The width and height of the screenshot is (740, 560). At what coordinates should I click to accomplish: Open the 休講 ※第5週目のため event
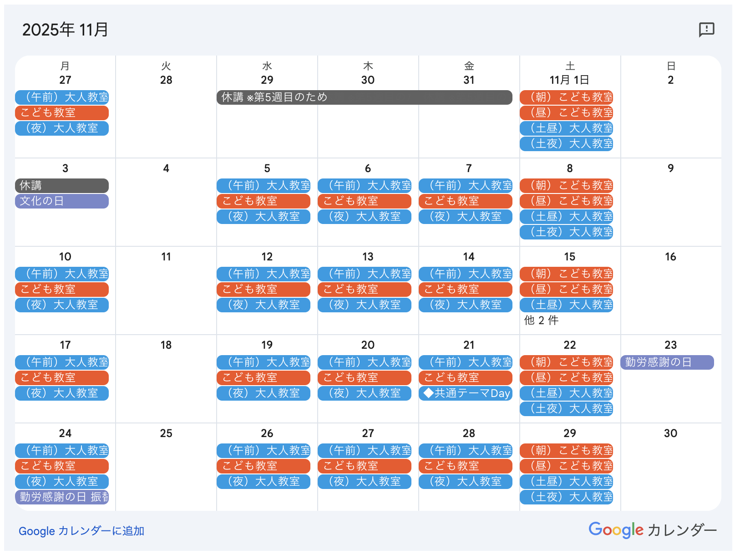364,97
